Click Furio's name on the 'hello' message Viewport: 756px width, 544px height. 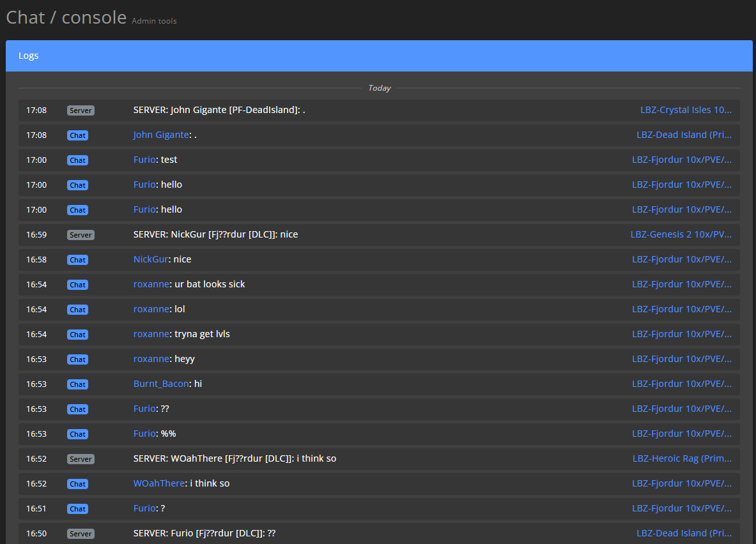pyautogui.click(x=144, y=185)
